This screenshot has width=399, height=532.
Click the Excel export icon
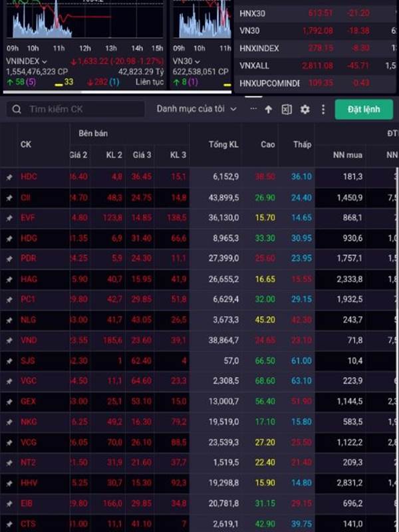(287, 109)
